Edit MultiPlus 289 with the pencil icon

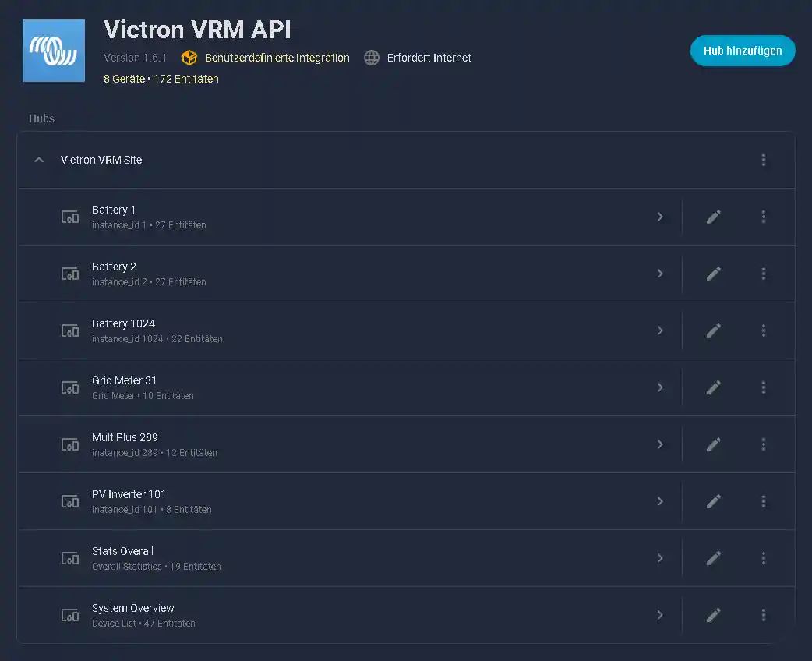[713, 445]
